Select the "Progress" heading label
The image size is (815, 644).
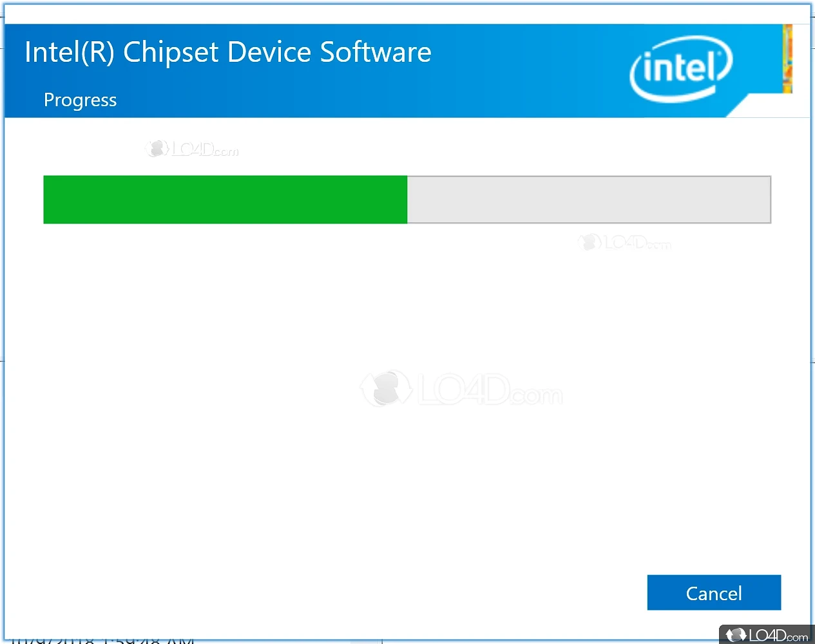pyautogui.click(x=80, y=100)
